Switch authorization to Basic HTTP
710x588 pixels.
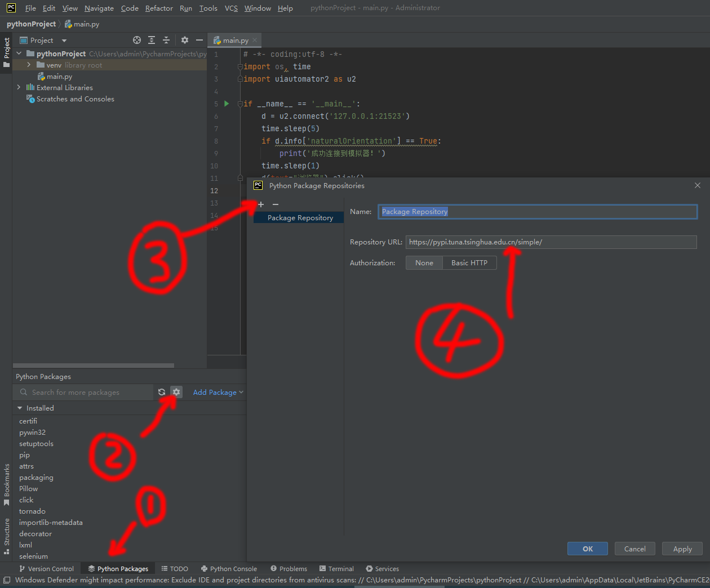click(470, 262)
